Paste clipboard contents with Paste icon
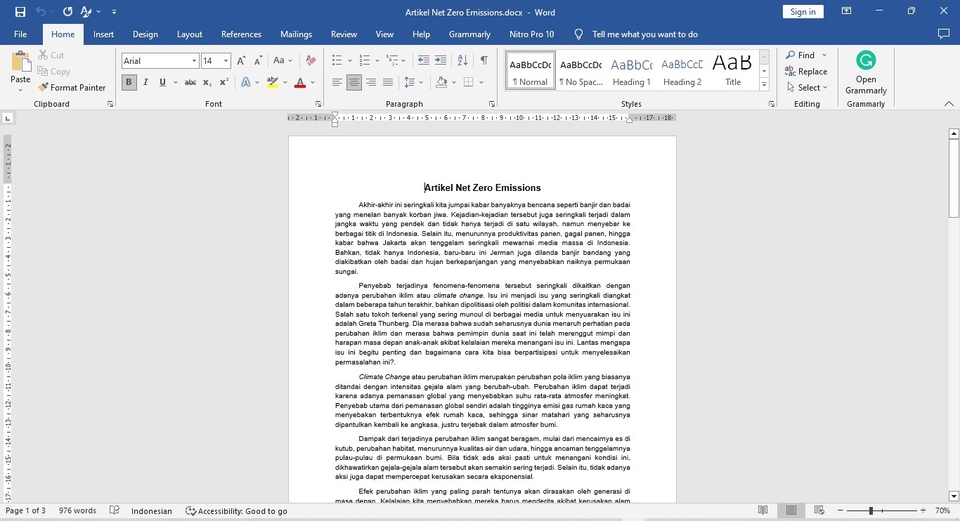The image size is (960, 521). [x=20, y=62]
